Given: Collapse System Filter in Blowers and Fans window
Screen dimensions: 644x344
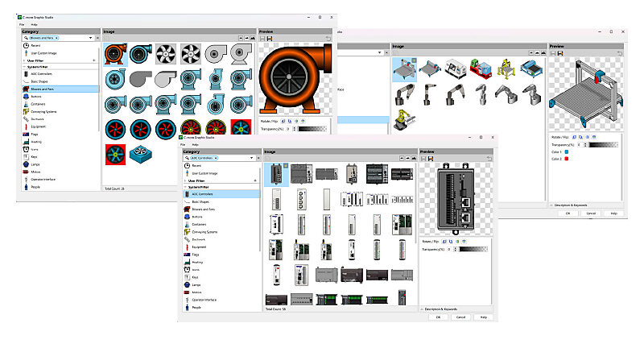Looking at the screenshot, I should pyautogui.click(x=24, y=67).
